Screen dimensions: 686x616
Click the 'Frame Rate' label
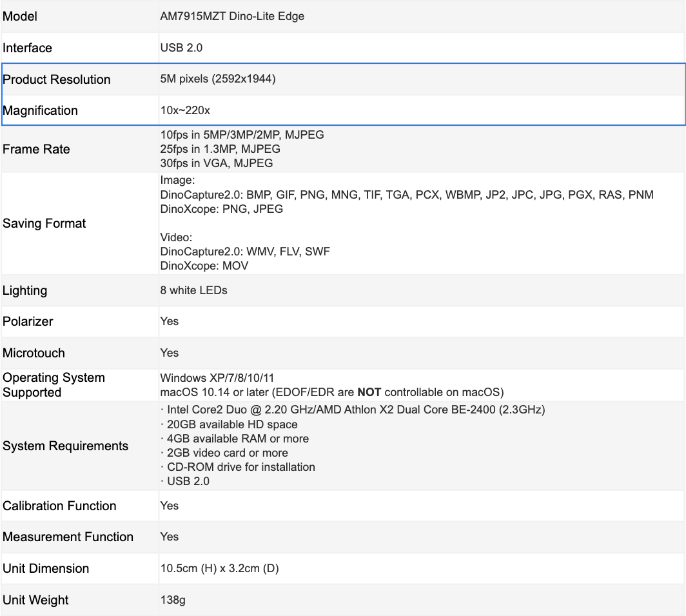(36, 149)
